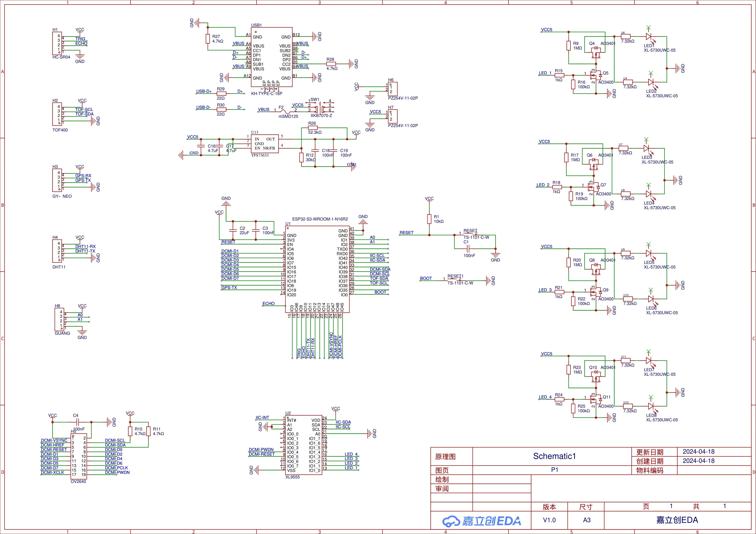The width and height of the screenshot is (756, 534).
Task: Select the 原理图 title block cell
Action: click(x=452, y=456)
